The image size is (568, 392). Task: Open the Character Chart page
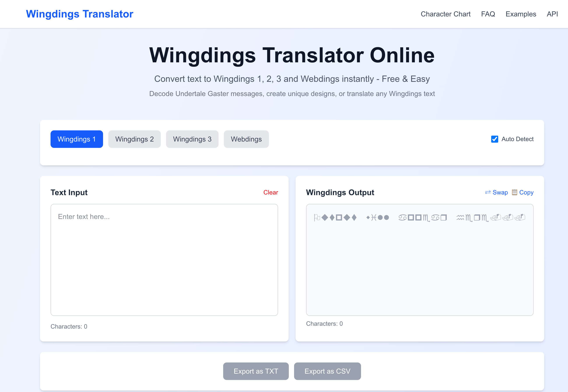pos(445,14)
